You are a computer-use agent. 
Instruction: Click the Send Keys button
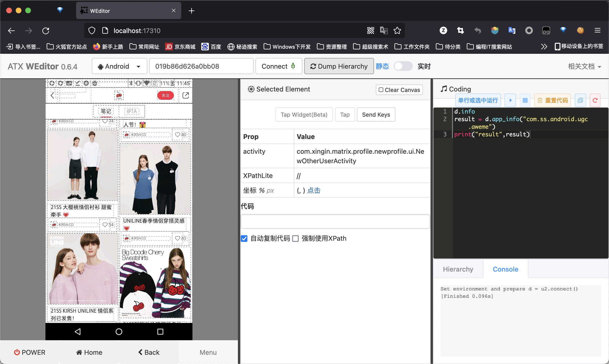tap(376, 114)
